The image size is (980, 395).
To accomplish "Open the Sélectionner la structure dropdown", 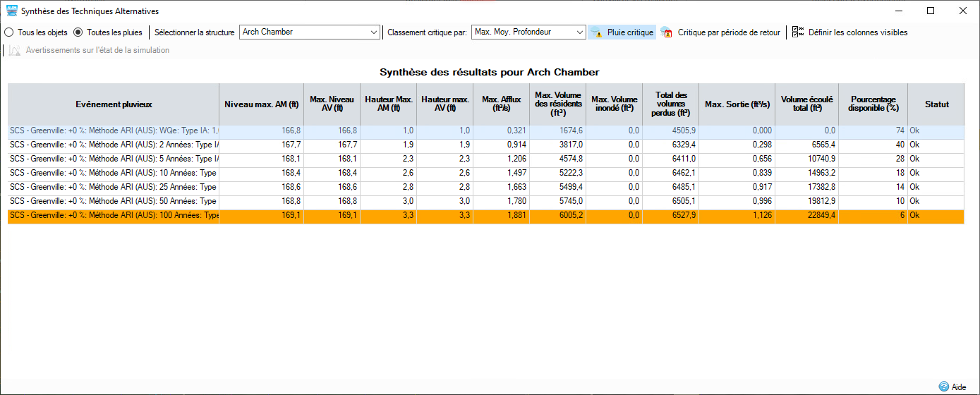I will tap(310, 32).
